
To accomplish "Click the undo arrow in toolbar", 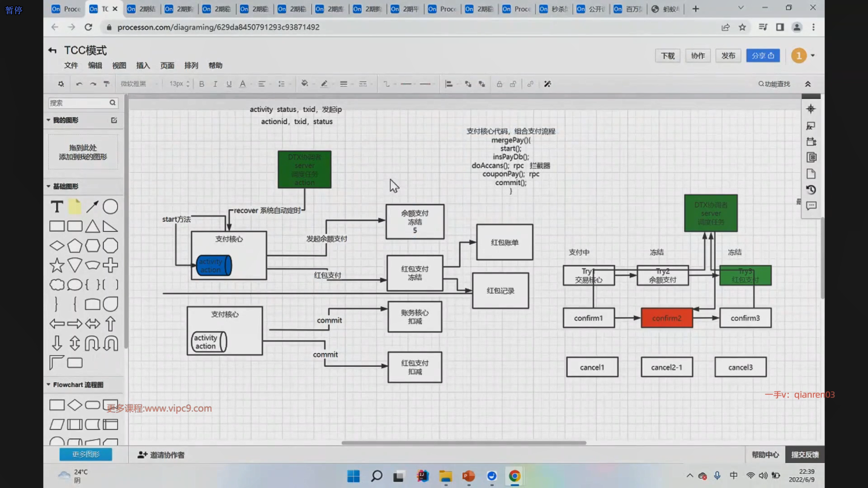I will coord(79,84).
